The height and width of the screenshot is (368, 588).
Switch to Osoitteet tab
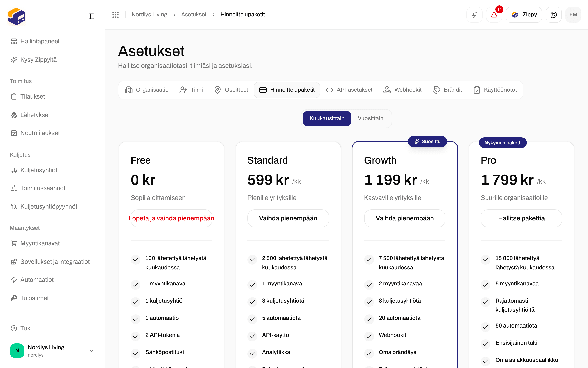click(231, 90)
